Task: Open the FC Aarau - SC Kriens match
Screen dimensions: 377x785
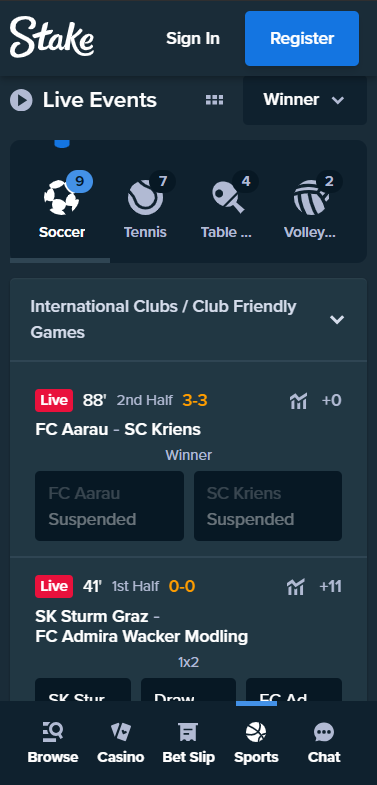Action: click(118, 429)
